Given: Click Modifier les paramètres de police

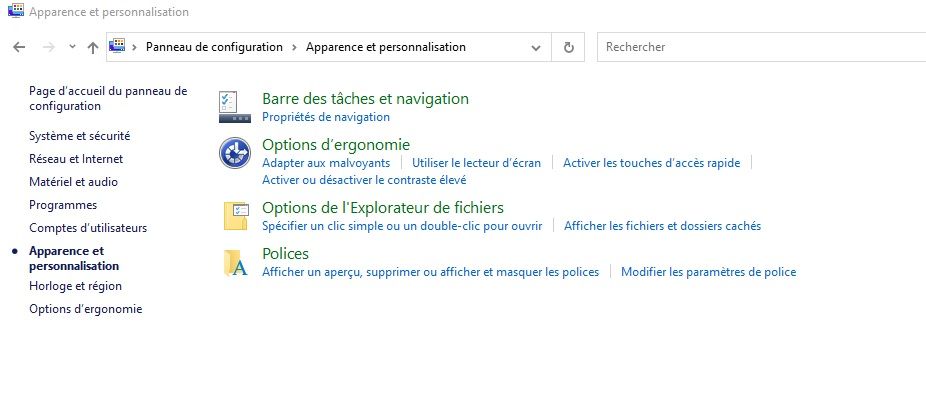Looking at the screenshot, I should pyautogui.click(x=708, y=272).
